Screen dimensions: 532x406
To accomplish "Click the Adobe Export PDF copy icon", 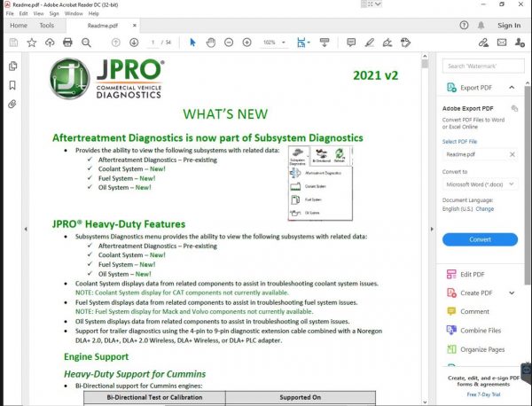I will (514, 108).
